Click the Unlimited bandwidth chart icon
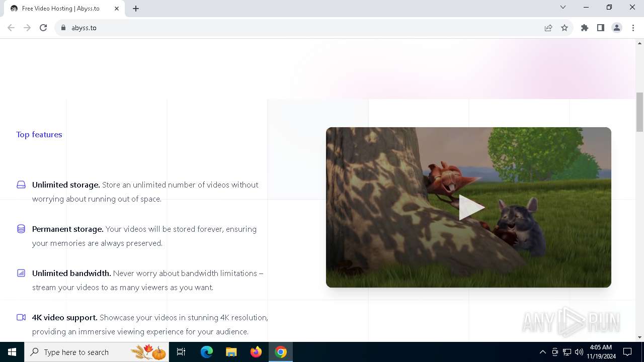Screen dimensions: 644x362 21,273
